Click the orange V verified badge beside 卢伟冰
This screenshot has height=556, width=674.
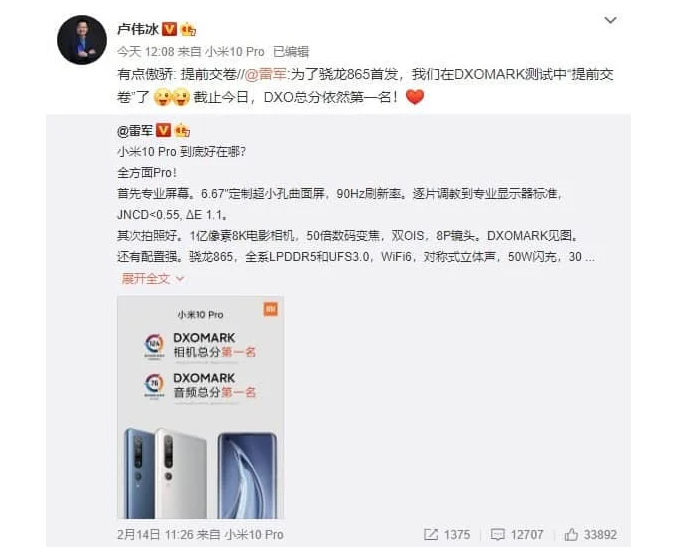[170, 29]
